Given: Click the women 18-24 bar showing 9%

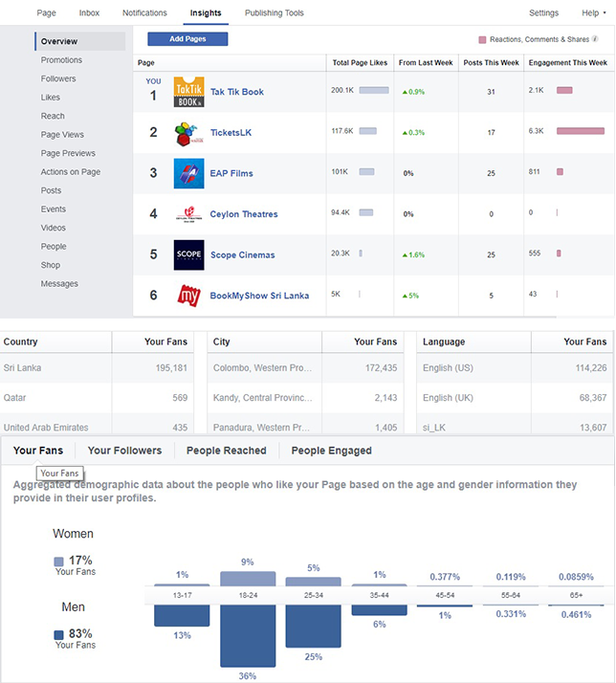Looking at the screenshot, I should [x=248, y=579].
